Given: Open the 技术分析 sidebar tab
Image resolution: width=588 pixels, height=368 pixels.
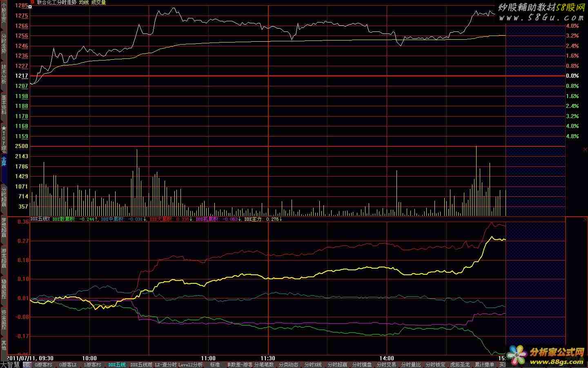Looking at the screenshot, I should pos(4,74).
